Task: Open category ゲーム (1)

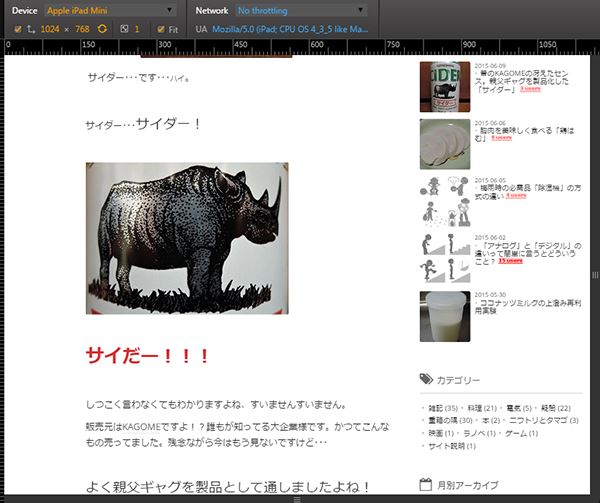Action: [x=522, y=433]
